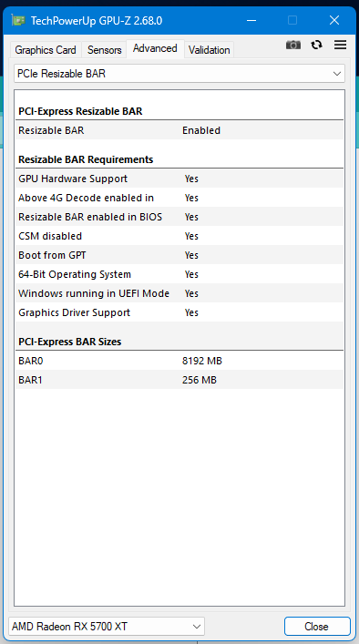Take a screenshot with the camera icon
This screenshot has width=359, height=644.
(293, 45)
